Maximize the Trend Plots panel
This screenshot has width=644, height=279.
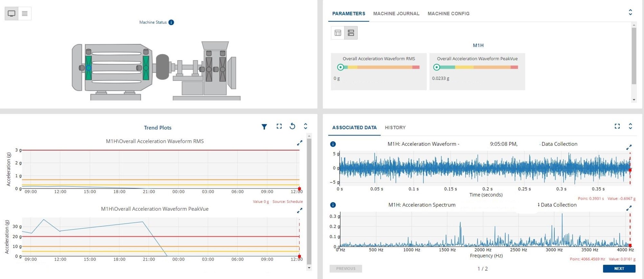(x=279, y=126)
